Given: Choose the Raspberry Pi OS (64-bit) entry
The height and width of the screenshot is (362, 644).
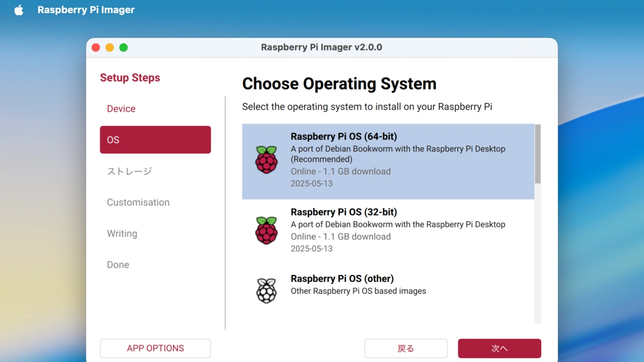Looking at the screenshot, I should tap(388, 161).
